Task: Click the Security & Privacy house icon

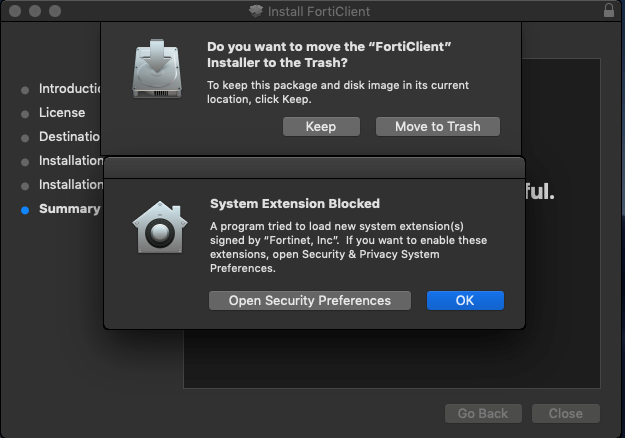Action: [160, 225]
